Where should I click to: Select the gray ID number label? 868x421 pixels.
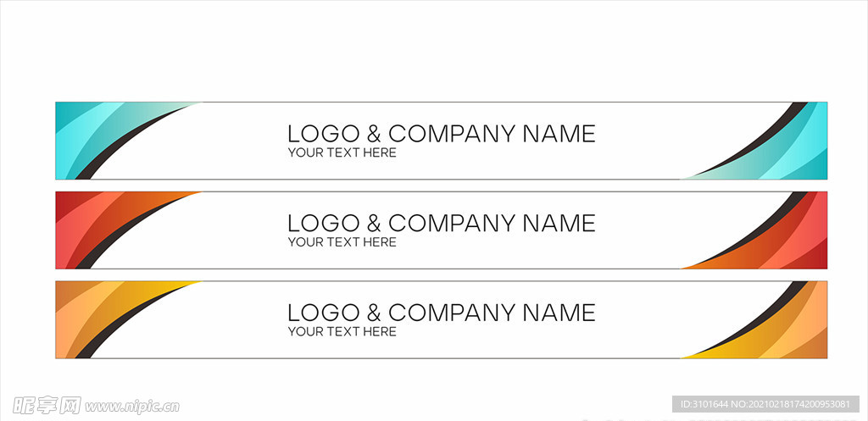point(765,404)
